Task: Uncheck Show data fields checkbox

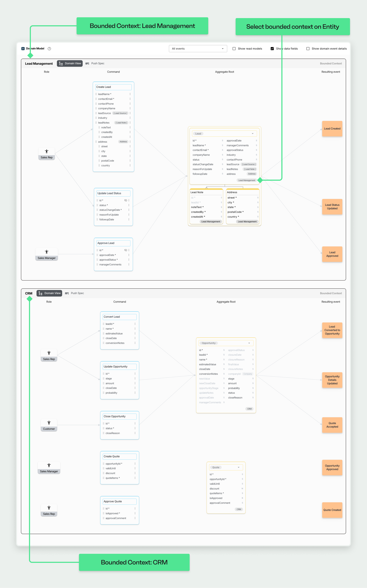Action: 272,49
